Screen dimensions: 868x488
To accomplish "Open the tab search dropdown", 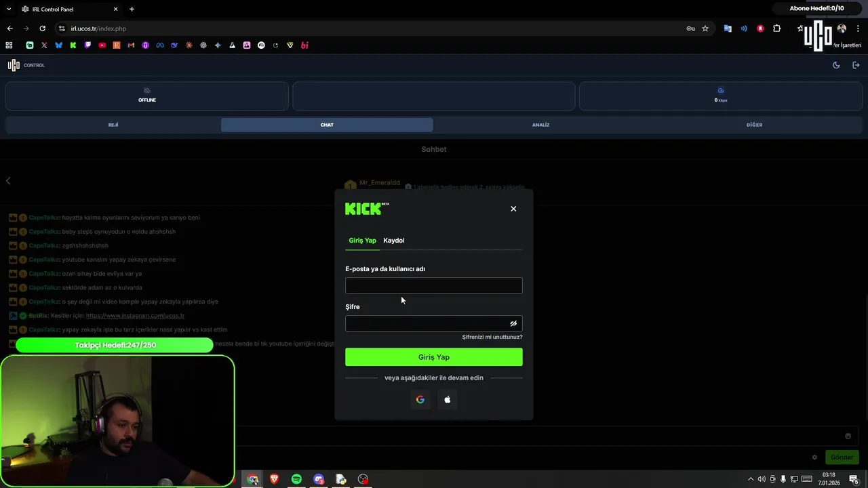I will click(x=8, y=9).
